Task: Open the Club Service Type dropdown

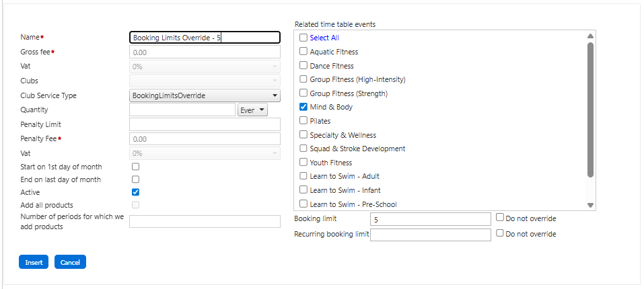Action: click(x=205, y=95)
